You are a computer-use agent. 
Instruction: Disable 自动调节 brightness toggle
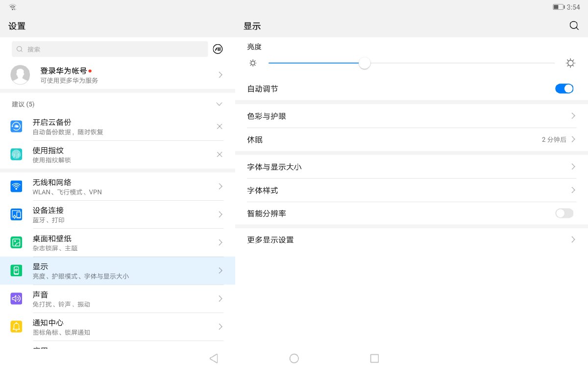click(564, 89)
